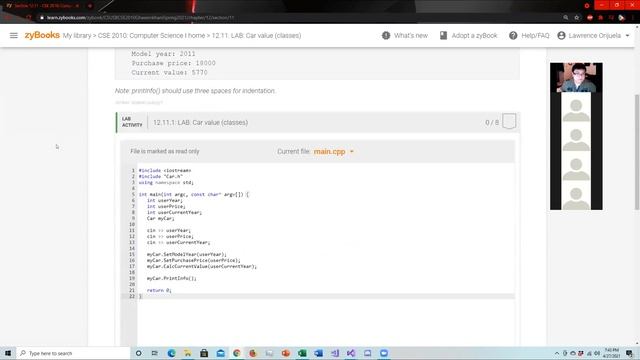Open Excel from taskbar

[x=302, y=353]
